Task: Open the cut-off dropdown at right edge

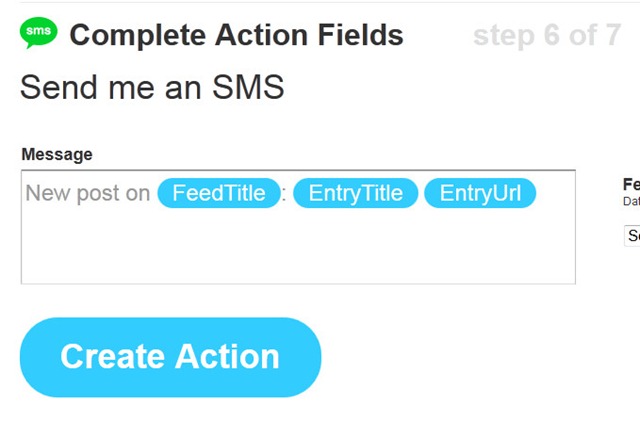Action: pyautogui.click(x=632, y=236)
